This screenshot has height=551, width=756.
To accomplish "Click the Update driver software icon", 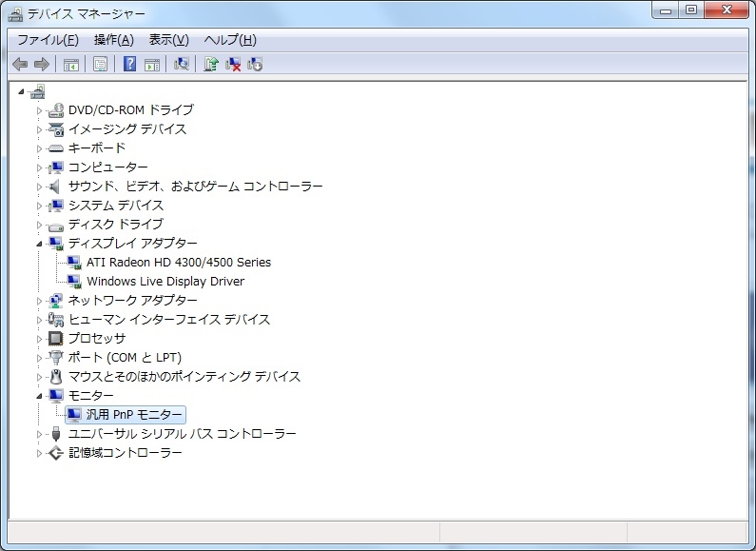I will [x=211, y=64].
